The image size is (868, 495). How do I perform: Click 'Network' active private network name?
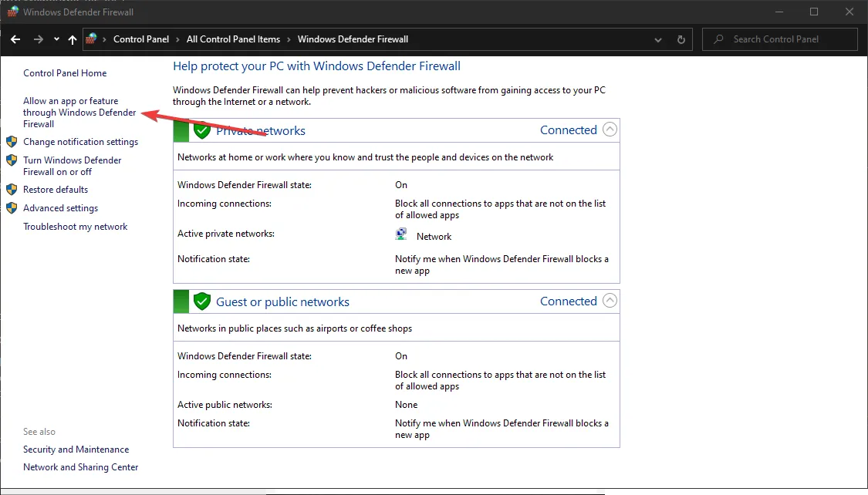(x=434, y=237)
